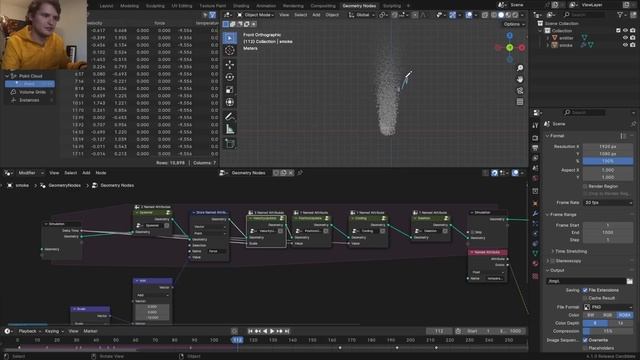Image resolution: width=640 pixels, height=360 pixels.
Task: Open the Render properties tab icon
Action: point(535,138)
